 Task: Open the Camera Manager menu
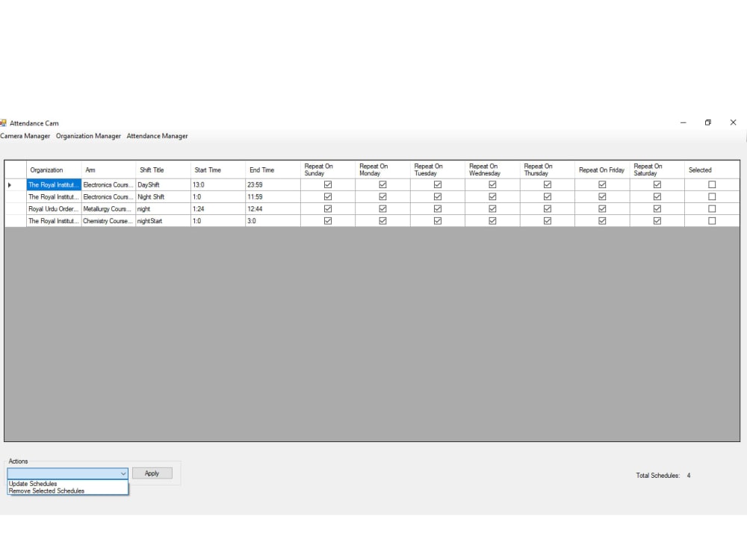click(x=25, y=136)
